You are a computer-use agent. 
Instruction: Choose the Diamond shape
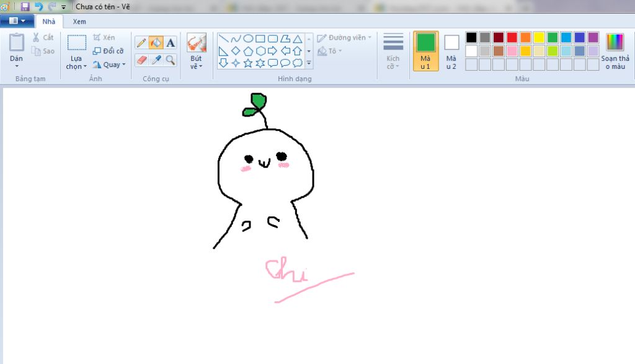pyautogui.click(x=236, y=51)
